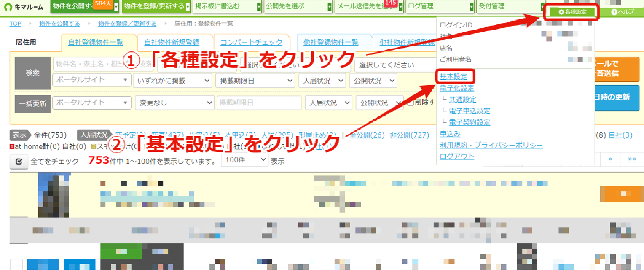The height and width of the screenshot is (270, 644).
Task: Open the 物件を公開する menu
Action: [x=85, y=7]
